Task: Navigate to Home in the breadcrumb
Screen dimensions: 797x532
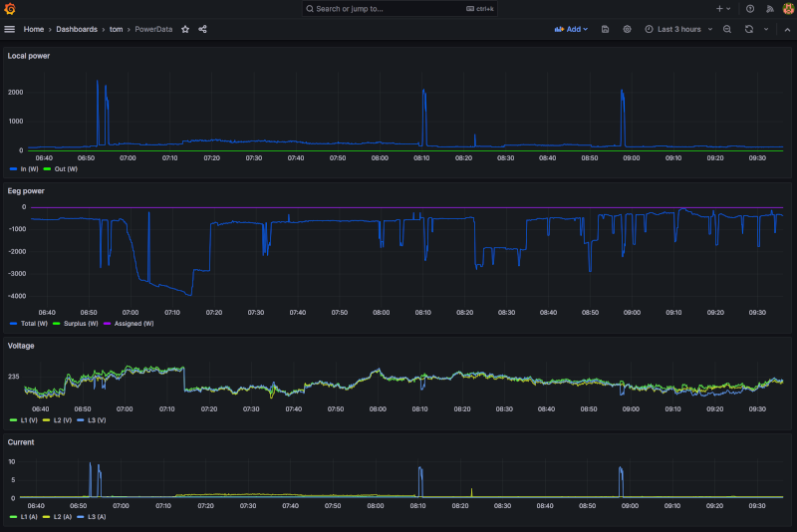Action: click(x=34, y=29)
